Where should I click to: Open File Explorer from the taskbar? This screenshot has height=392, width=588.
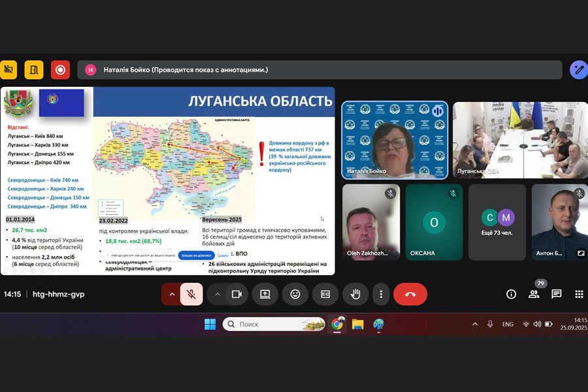tap(358, 324)
